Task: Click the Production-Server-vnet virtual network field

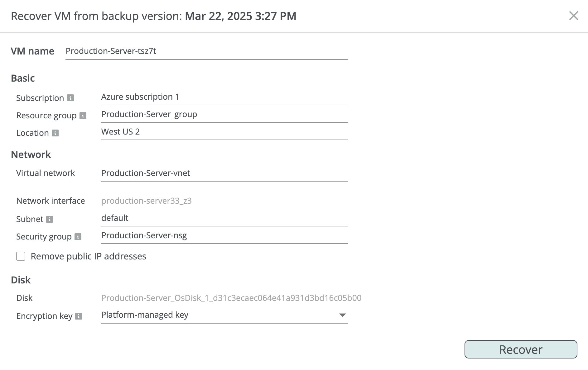Action: pyautogui.click(x=224, y=173)
